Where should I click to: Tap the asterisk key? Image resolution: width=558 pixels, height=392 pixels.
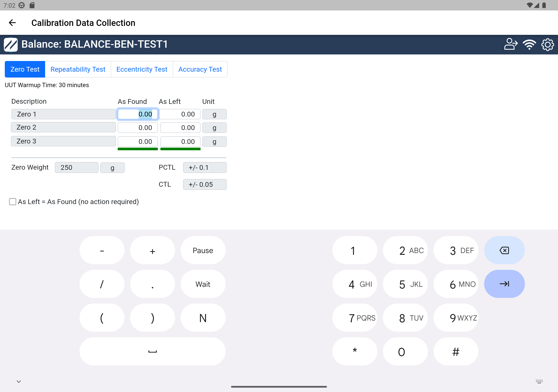[355, 351]
